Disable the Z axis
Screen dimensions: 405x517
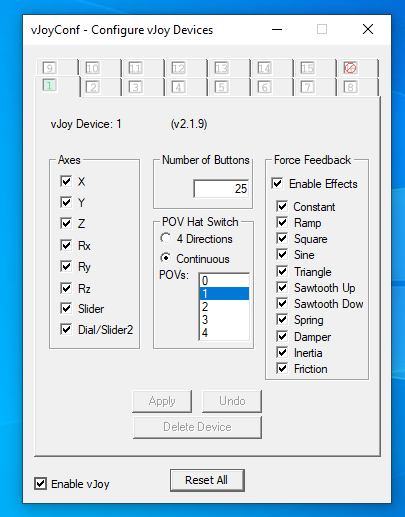(x=66, y=223)
